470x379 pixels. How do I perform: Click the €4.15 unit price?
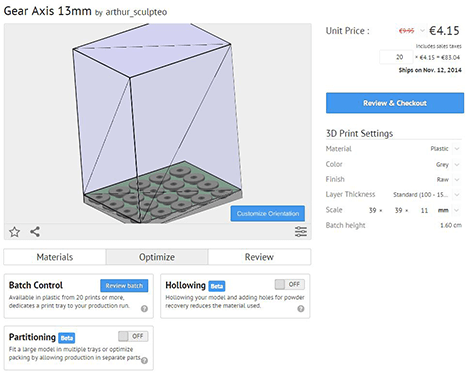(444, 31)
